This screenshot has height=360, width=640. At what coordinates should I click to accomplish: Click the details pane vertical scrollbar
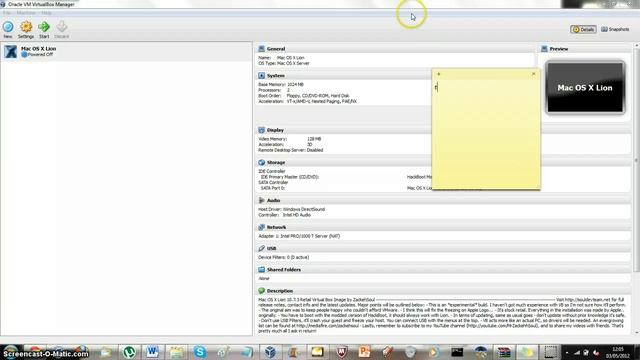click(637, 159)
